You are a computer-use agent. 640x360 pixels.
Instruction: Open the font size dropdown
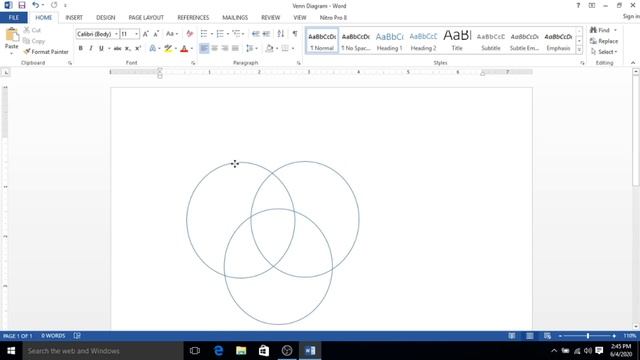136,34
